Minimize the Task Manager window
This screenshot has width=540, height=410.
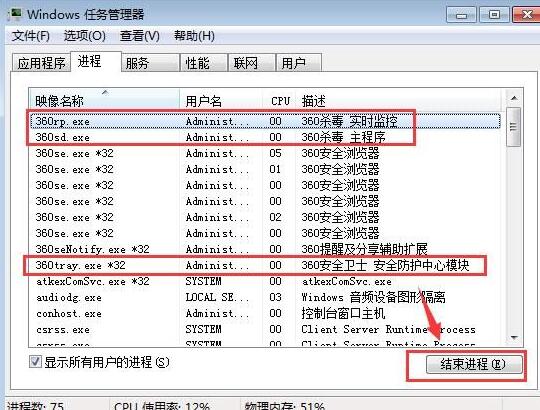(x=461, y=15)
